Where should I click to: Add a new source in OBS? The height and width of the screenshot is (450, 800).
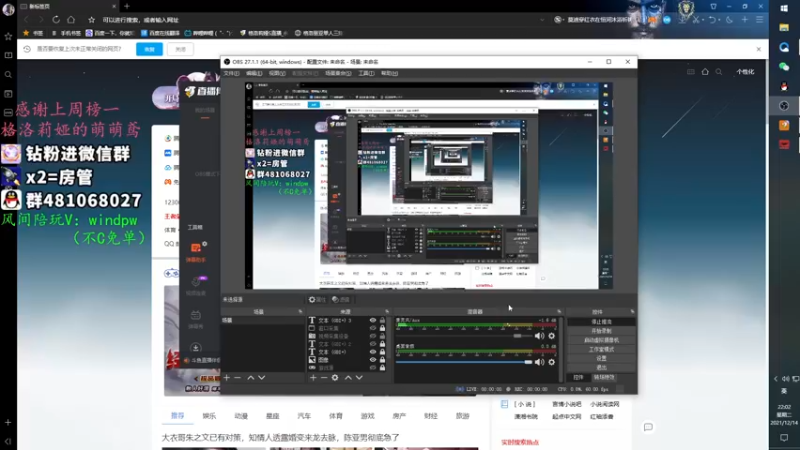(313, 378)
